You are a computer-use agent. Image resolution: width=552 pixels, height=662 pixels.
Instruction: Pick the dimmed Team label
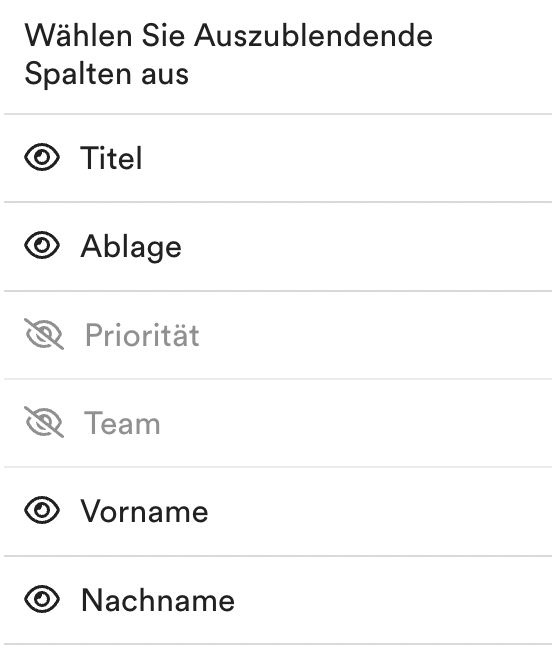click(x=122, y=423)
